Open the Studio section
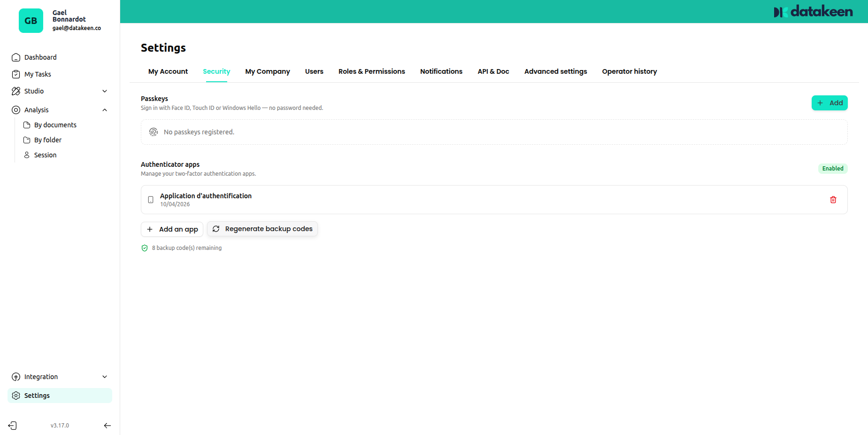 pos(34,91)
